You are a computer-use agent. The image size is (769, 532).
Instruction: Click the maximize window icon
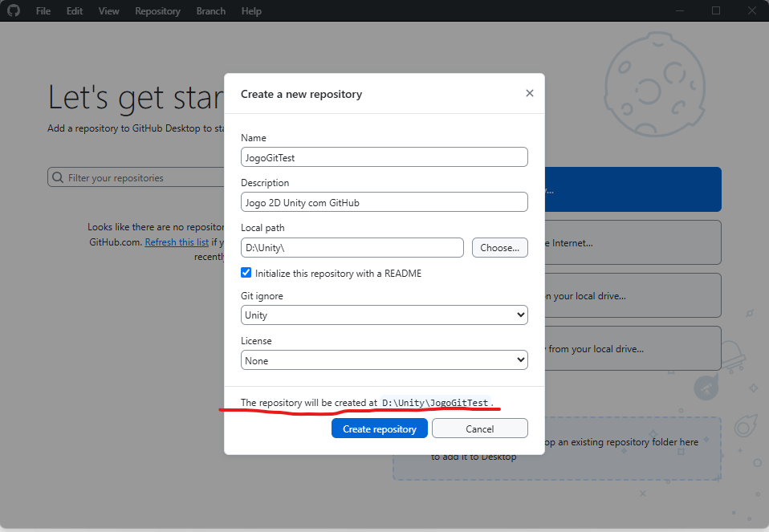click(x=716, y=10)
